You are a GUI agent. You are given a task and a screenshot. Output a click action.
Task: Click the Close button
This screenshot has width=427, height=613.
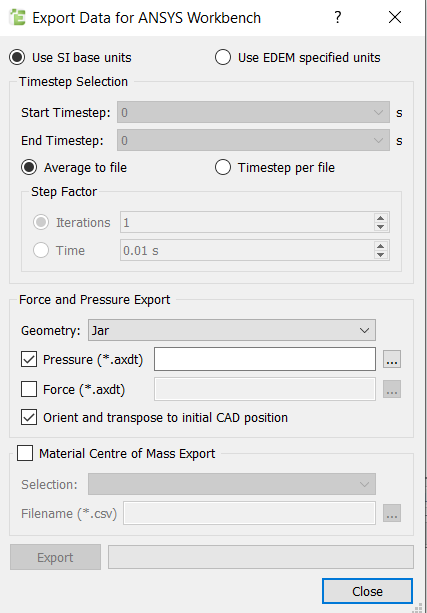click(x=367, y=591)
